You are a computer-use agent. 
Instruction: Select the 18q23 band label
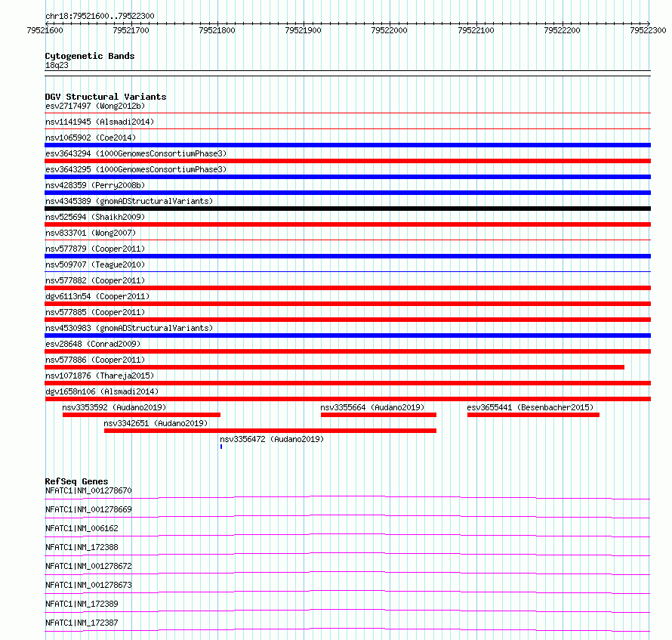click(57, 65)
